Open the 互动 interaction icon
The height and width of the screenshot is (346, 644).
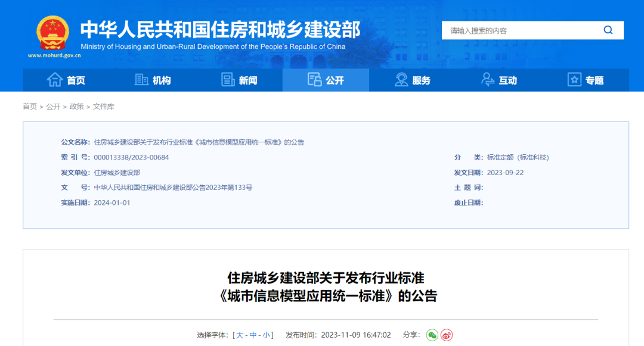pos(487,80)
